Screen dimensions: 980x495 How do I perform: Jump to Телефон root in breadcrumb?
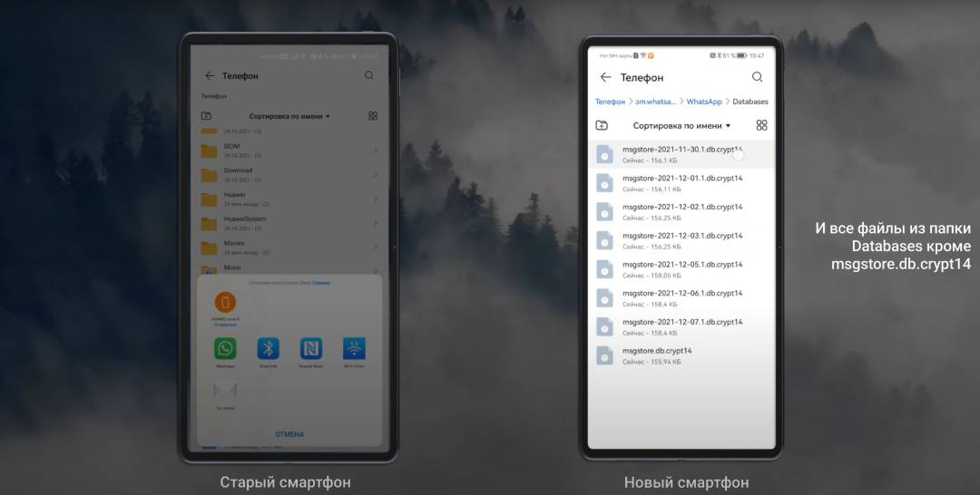(610, 102)
